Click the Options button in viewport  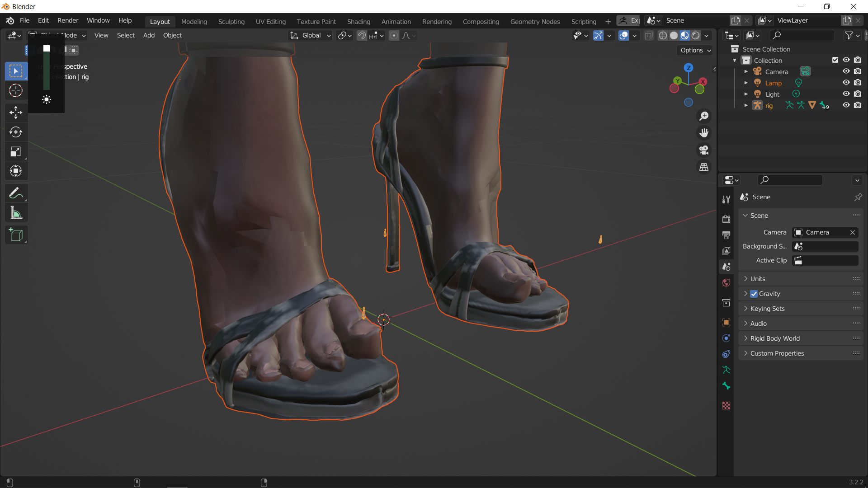(695, 50)
